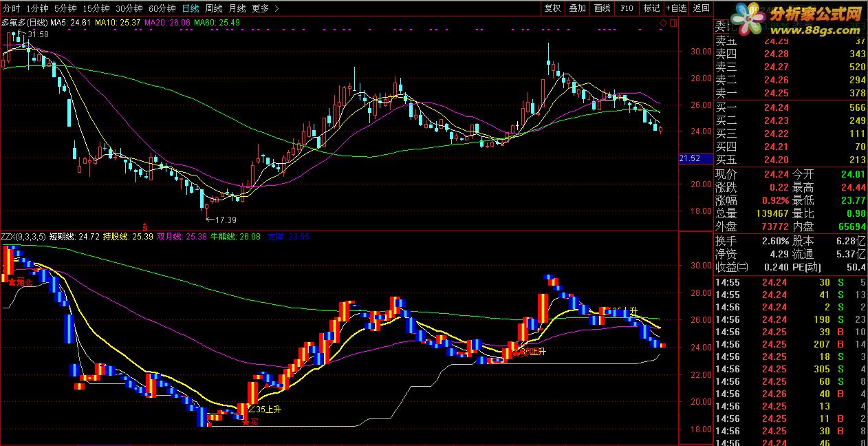Click the 翻仓 signal marker
868x446 pixels.
pos(21,282)
